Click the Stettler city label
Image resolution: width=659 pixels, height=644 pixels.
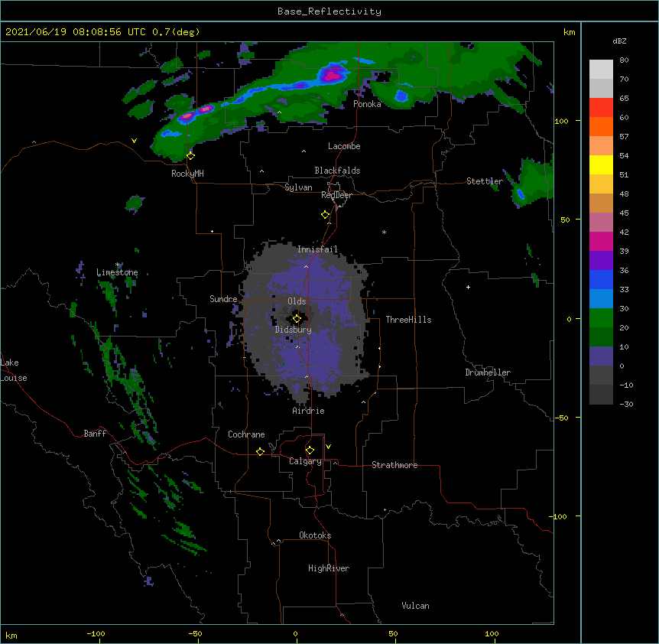[x=485, y=181]
